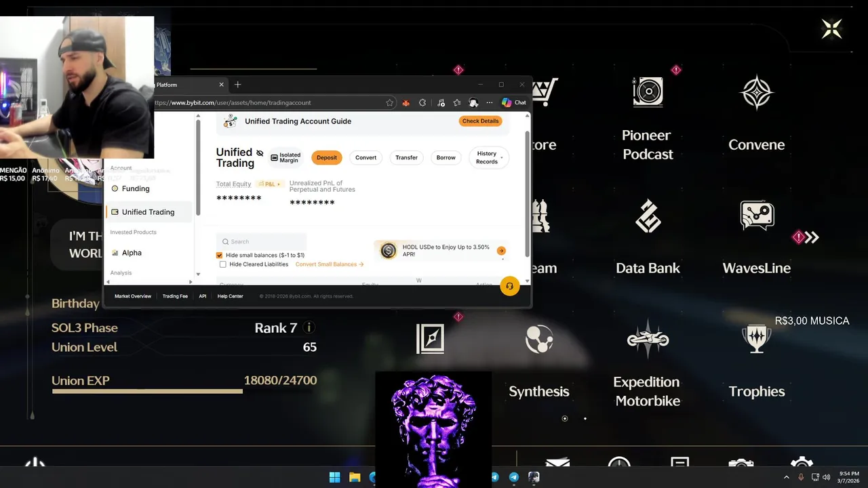Click the Borrow button
The height and width of the screenshot is (488, 868).
(446, 157)
